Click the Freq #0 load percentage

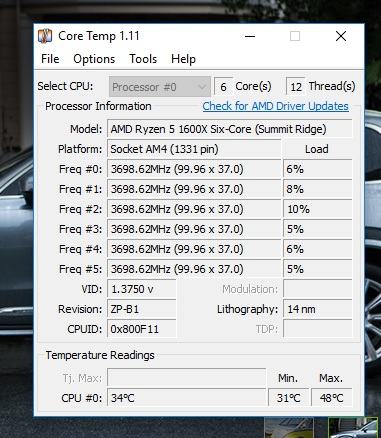pyautogui.click(x=318, y=169)
